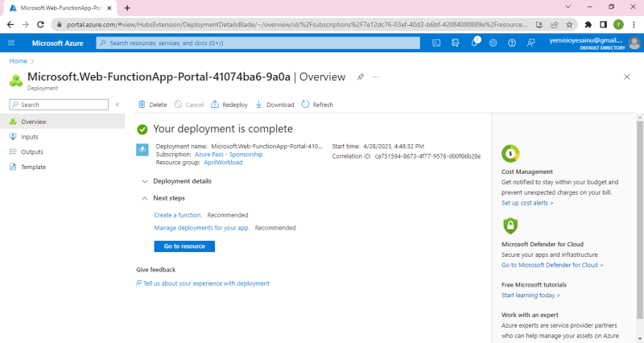Click the vertical scrollbar of right pane
The width and height of the screenshot is (644, 343).
[x=639, y=219]
